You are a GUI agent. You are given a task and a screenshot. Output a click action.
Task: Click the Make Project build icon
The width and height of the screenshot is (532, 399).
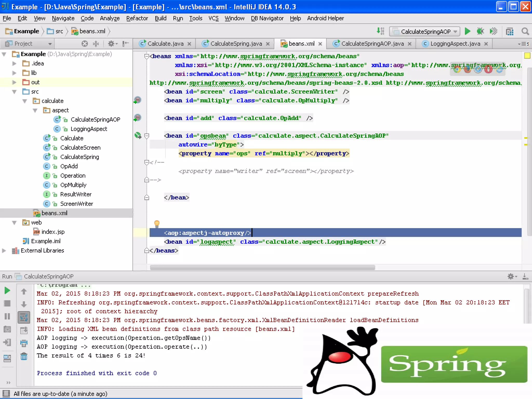380,31
